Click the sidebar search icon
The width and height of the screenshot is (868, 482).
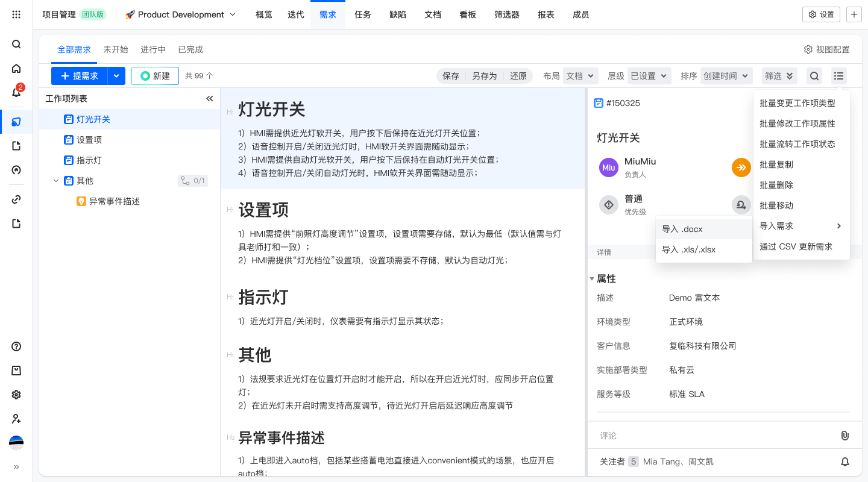[16, 44]
